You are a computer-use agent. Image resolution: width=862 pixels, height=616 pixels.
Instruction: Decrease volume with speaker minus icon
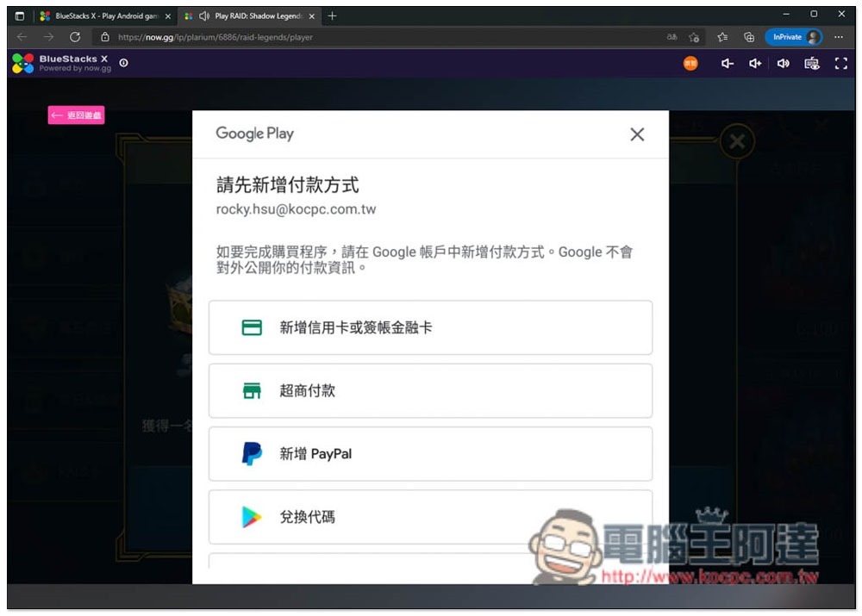click(x=728, y=64)
